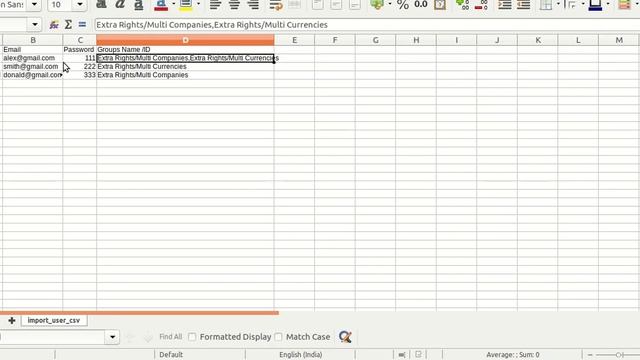The image size is (640, 360).
Task: Select the cell containing 333
Action: coord(80,75)
